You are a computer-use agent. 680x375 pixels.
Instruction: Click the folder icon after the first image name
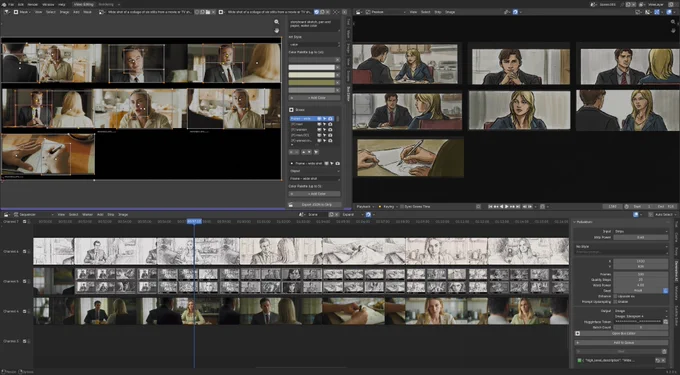pyautogui.click(x=208, y=12)
